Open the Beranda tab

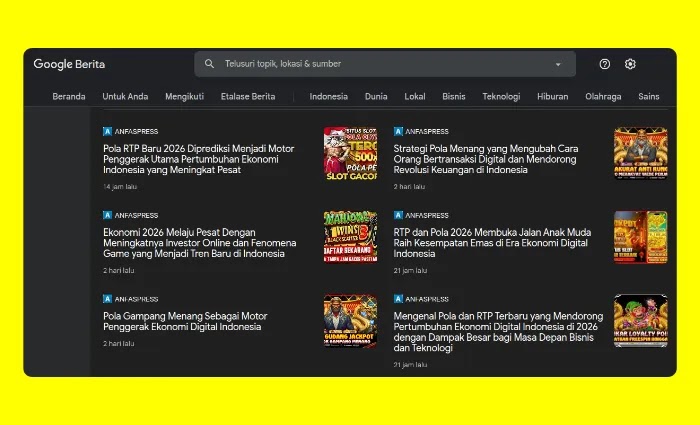(69, 96)
